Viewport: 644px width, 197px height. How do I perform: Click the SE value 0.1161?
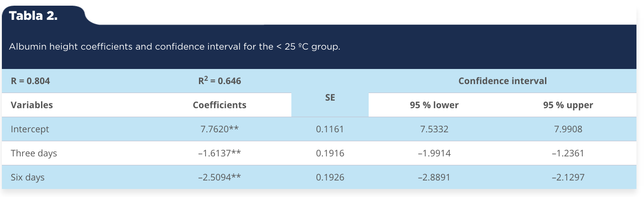330,129
